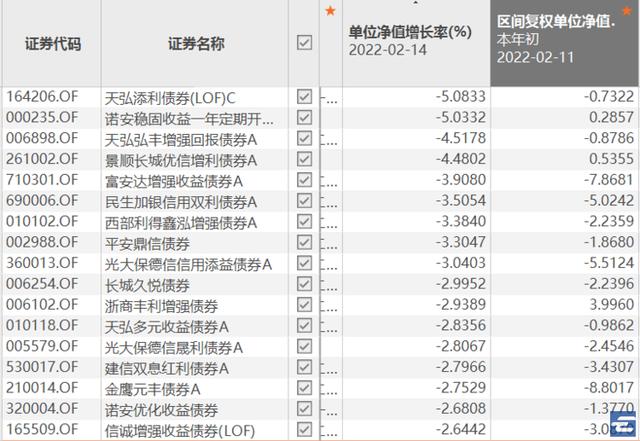The image size is (640, 441).
Task: Click the truncated cell beside 天弘添利债券(LOF)C checkbox
Action: 330,98
